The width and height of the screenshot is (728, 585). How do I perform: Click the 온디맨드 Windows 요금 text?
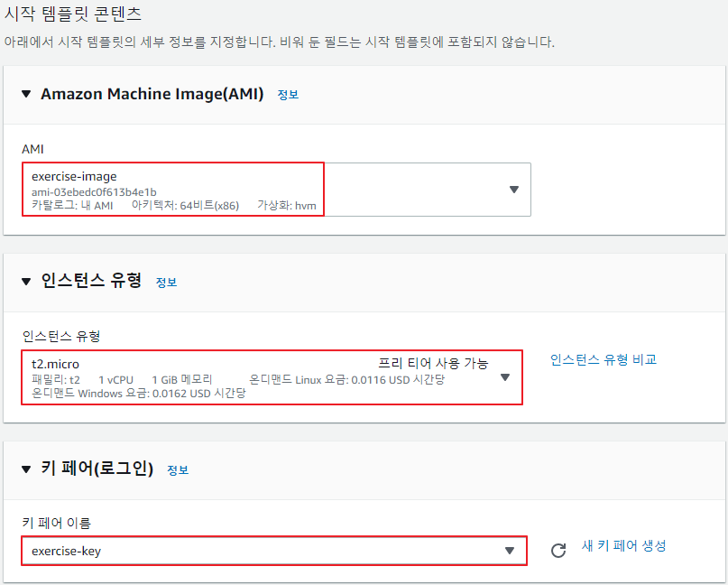click(x=139, y=394)
